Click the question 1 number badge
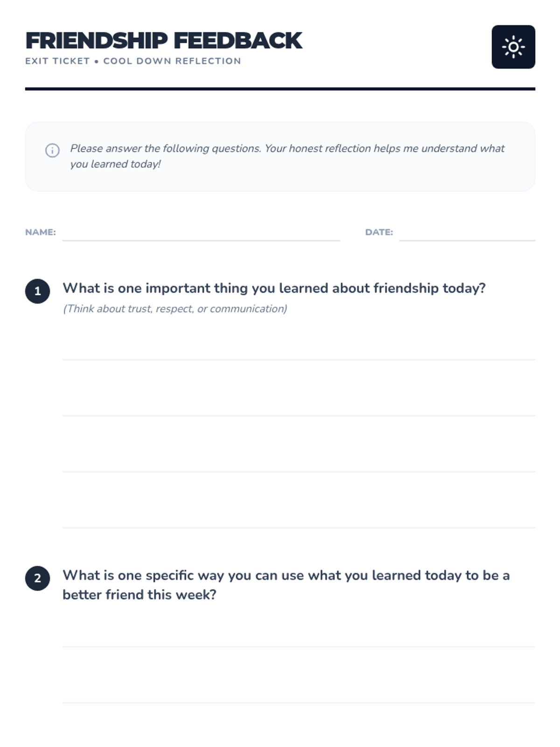Image resolution: width=560 pixels, height=747 pixels. tap(37, 291)
